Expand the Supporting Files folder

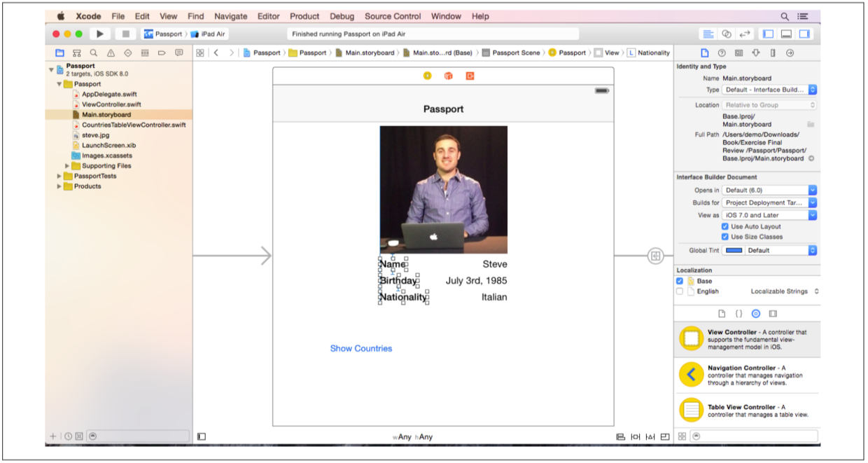pos(68,166)
